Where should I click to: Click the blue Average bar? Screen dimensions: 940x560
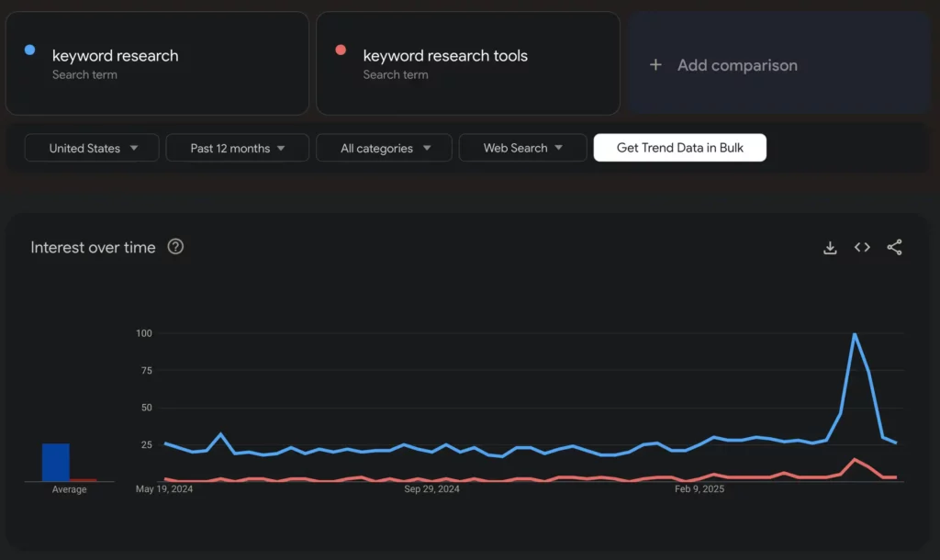point(55,463)
